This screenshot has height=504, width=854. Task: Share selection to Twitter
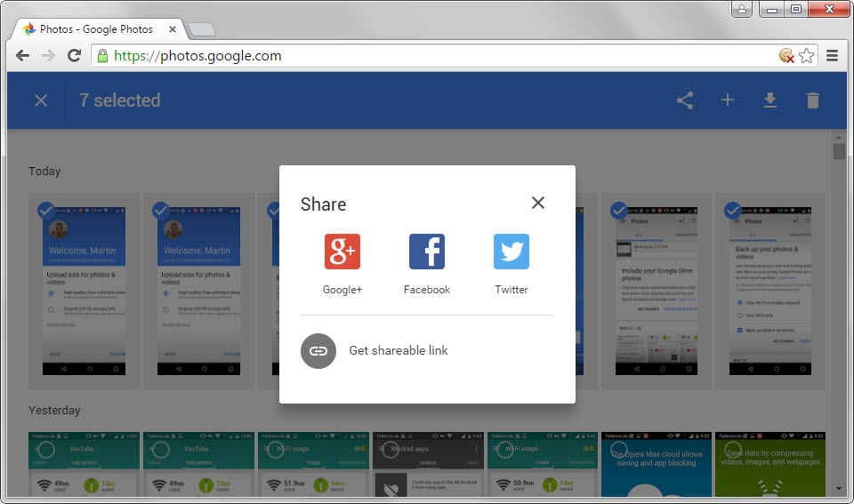[512, 252]
